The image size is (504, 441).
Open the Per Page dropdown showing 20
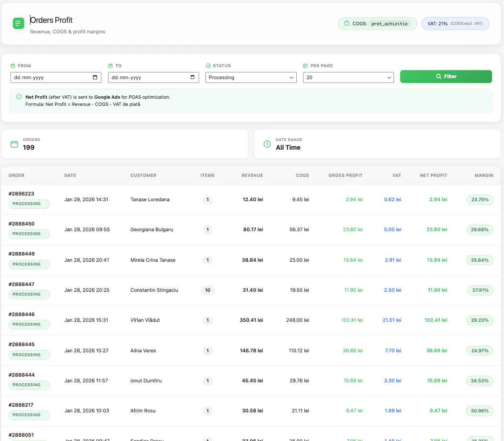[x=348, y=78]
